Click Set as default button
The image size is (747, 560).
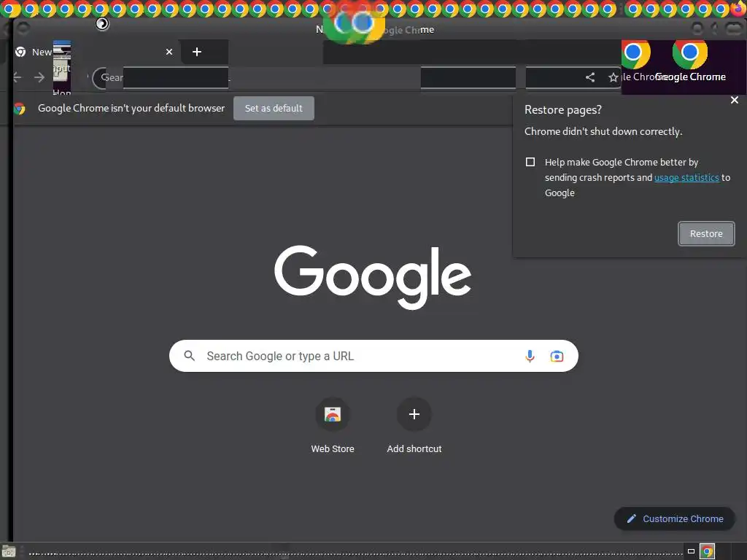274,108
